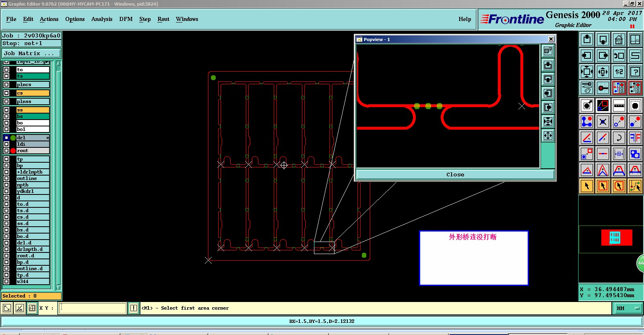Click the question mark help icon
This screenshot has height=335, width=644.
coord(635,72)
